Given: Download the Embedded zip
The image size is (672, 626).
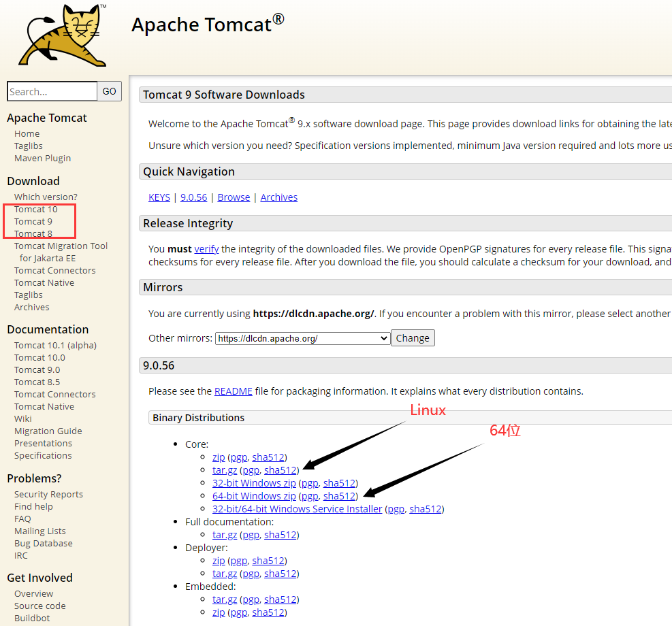Looking at the screenshot, I should click(219, 612).
